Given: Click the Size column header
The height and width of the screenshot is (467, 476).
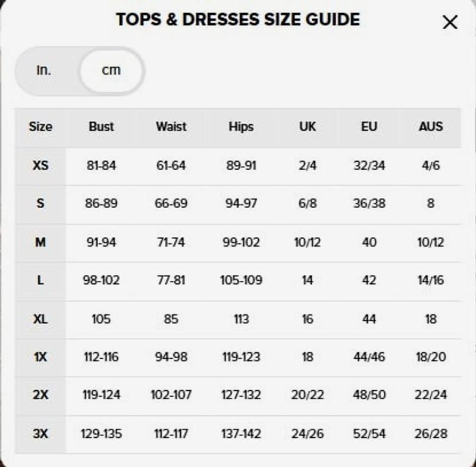Looking at the screenshot, I should pyautogui.click(x=40, y=127).
